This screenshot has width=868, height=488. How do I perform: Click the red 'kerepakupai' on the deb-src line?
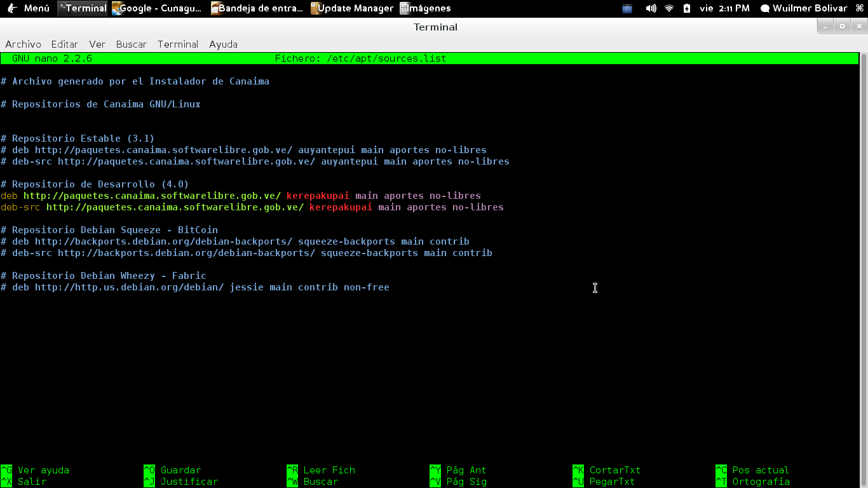click(341, 207)
